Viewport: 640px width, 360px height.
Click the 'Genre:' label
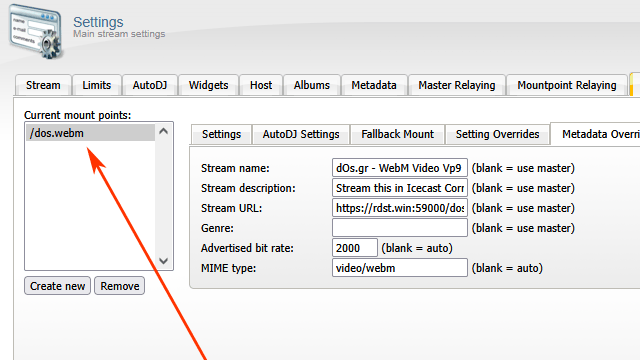point(217,228)
